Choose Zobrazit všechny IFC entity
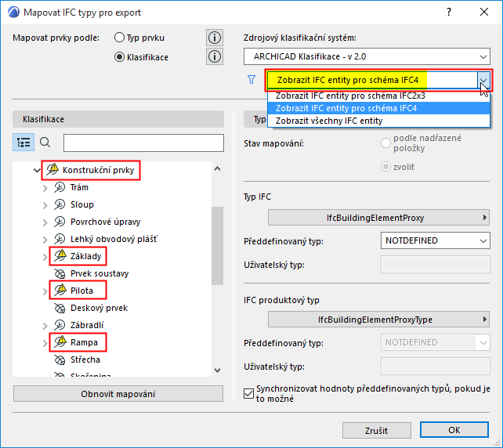The image size is (503, 448). pyautogui.click(x=378, y=121)
